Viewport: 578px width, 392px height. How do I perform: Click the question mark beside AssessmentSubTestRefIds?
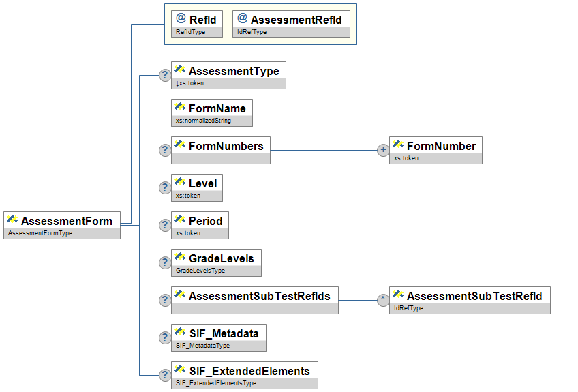(x=164, y=301)
